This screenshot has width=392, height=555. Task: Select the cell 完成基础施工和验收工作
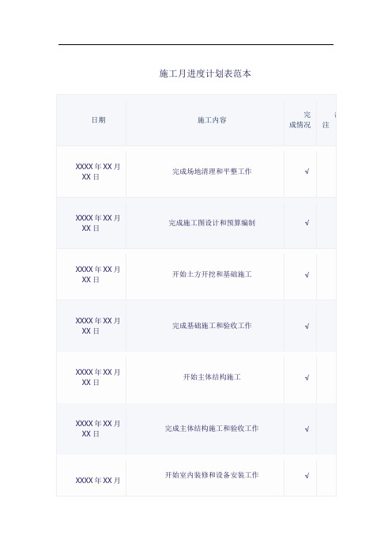[x=212, y=325]
